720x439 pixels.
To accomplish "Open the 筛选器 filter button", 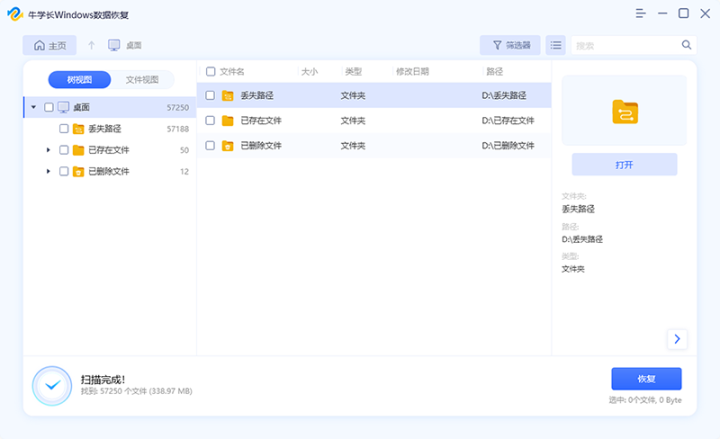I will pyautogui.click(x=510, y=45).
